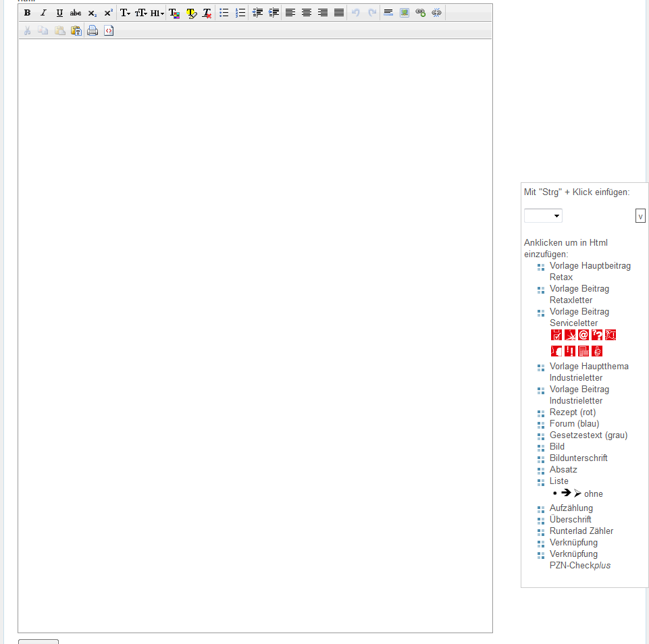Toggle strikethrough formatting

click(76, 13)
